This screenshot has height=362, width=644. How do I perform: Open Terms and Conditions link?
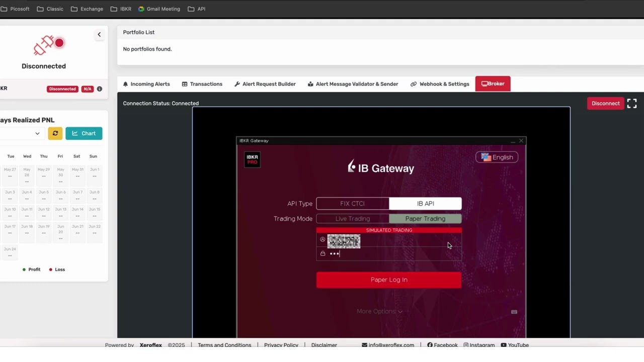224,345
